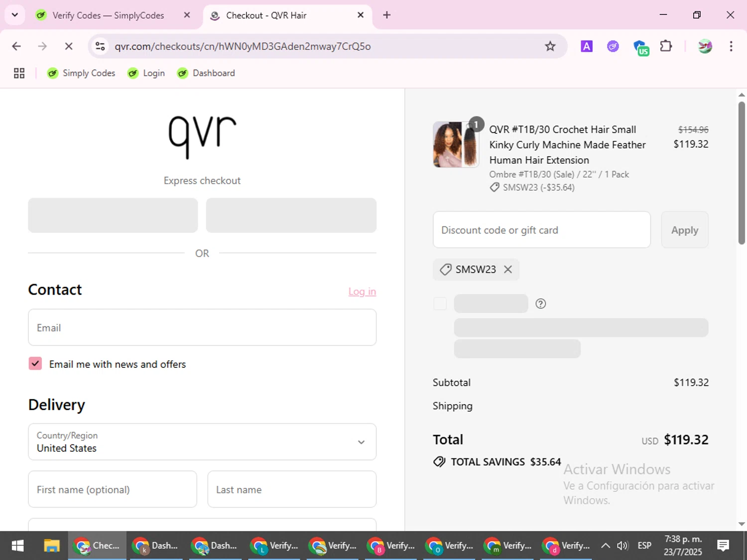Remove the SMSW23 discount code
The image size is (747, 560).
pyautogui.click(x=508, y=269)
